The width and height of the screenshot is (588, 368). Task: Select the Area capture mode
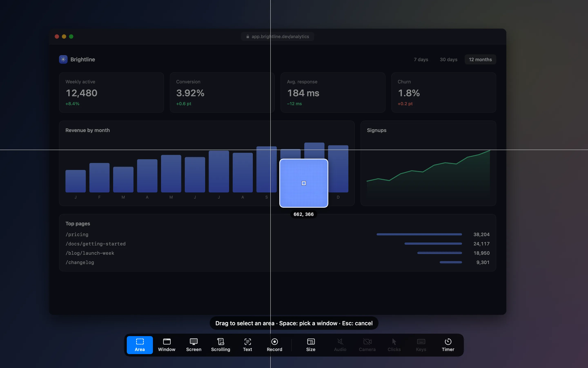140,345
